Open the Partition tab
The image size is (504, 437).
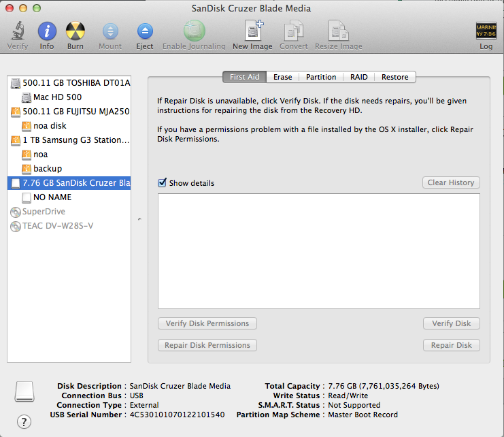pyautogui.click(x=321, y=77)
